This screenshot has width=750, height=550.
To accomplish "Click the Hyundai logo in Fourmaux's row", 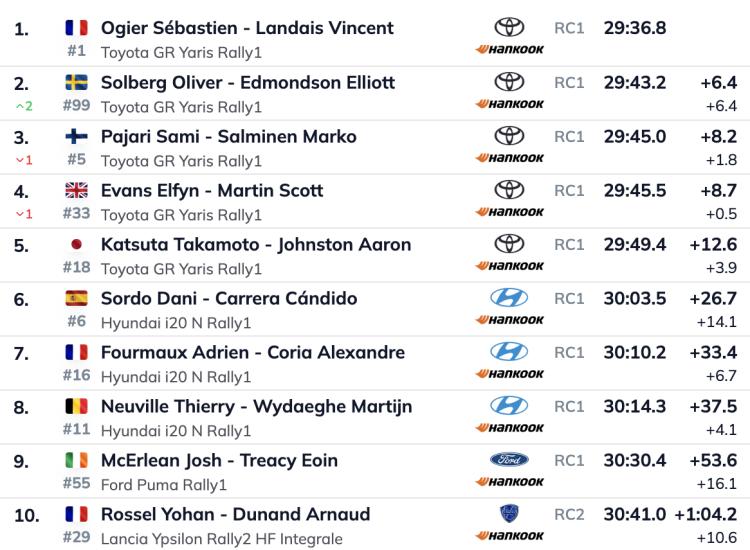I will coord(509,352).
